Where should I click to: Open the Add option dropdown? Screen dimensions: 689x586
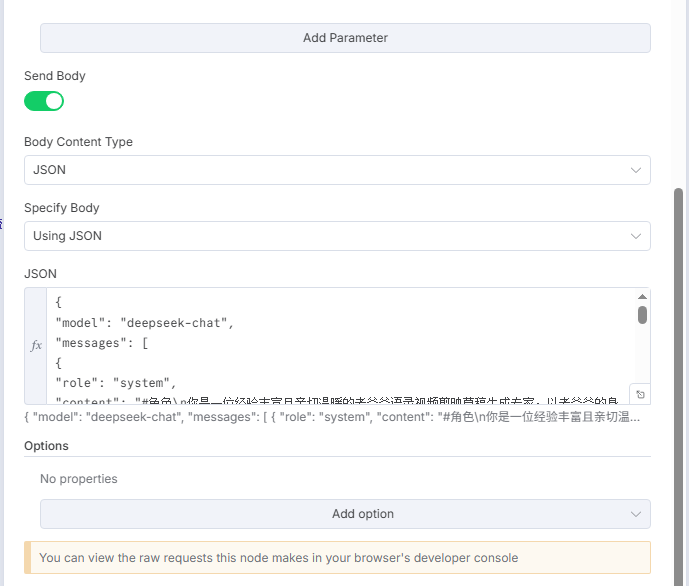point(345,514)
